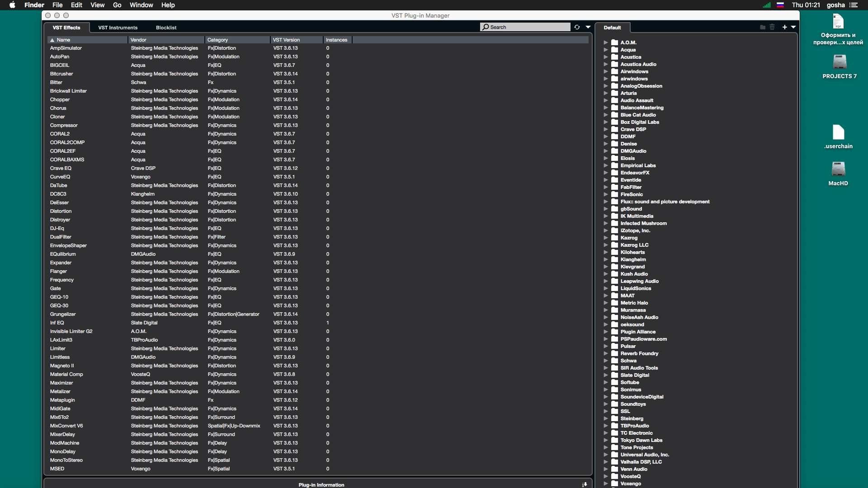This screenshot has height=488, width=868.
Task: Open the MacHD drive icon on desktop
Action: 838,169
